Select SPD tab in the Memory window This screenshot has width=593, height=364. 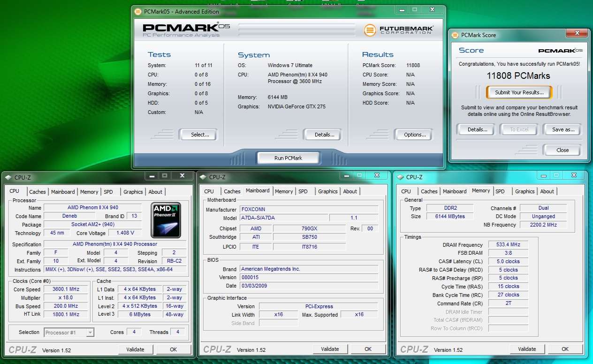click(x=500, y=191)
